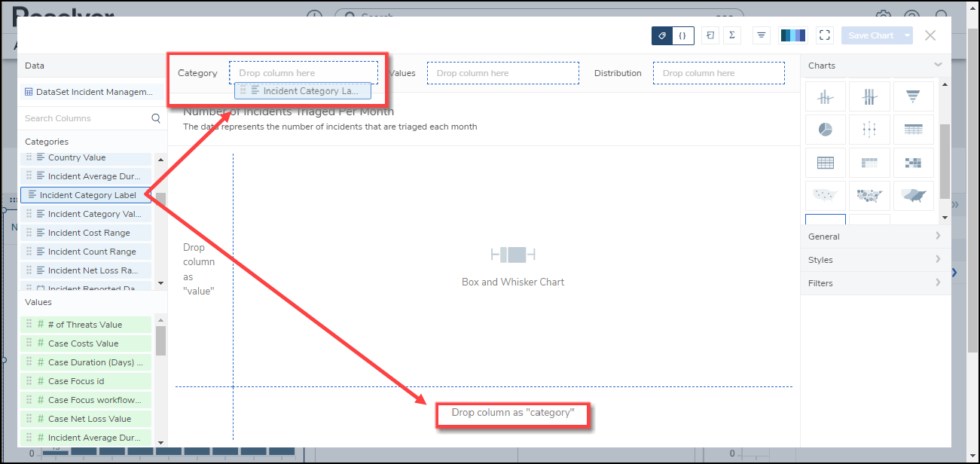Select the US choropleth map chart
980x464 pixels.
tap(913, 196)
